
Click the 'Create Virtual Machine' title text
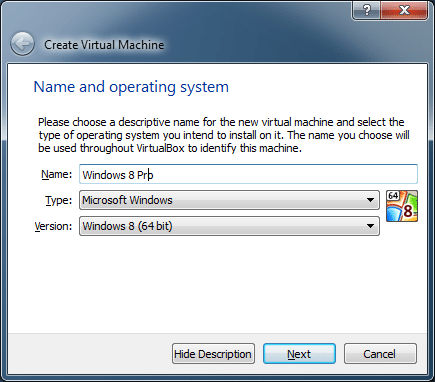[x=104, y=45]
